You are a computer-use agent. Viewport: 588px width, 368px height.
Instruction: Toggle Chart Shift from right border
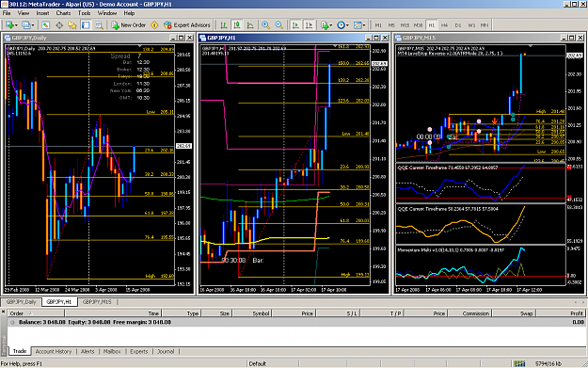click(309, 25)
